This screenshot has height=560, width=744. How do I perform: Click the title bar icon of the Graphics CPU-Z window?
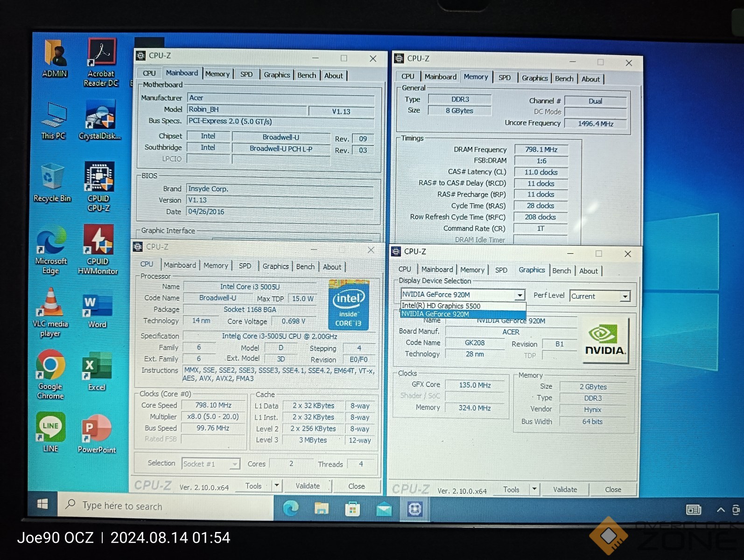click(x=396, y=252)
